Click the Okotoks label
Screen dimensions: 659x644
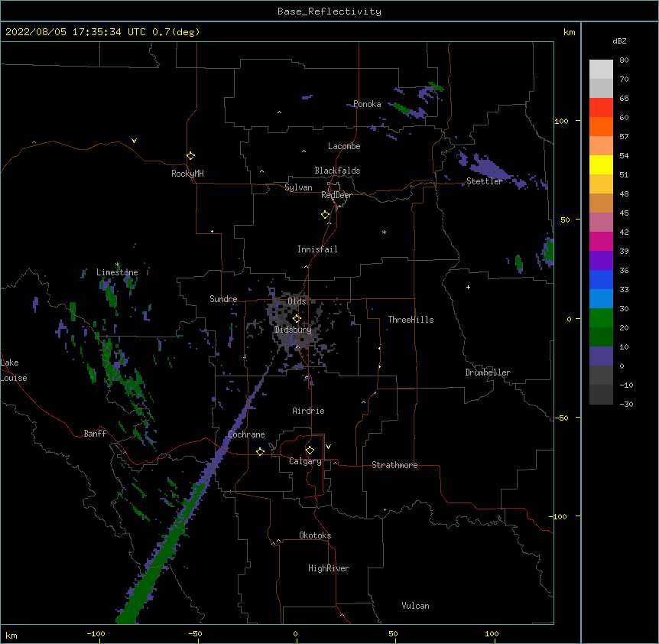[x=315, y=535]
